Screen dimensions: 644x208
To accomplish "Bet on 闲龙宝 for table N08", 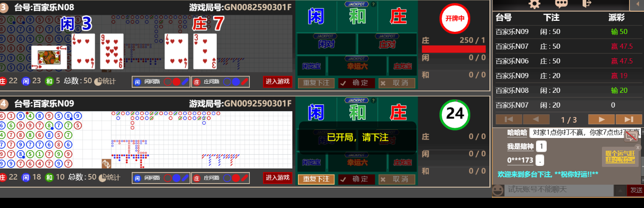I will [x=311, y=66].
